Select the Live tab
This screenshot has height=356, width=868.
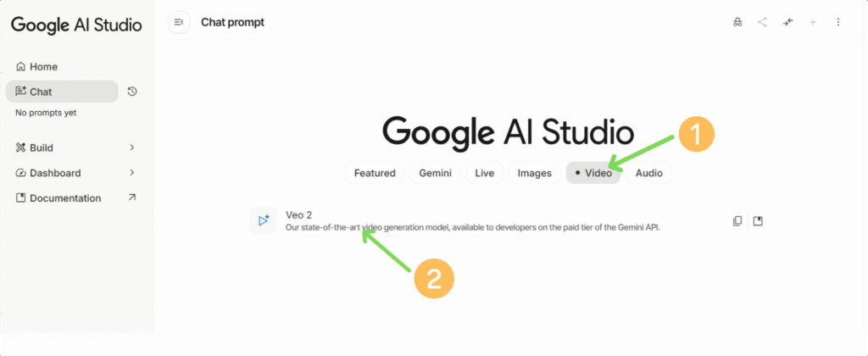pyautogui.click(x=484, y=173)
